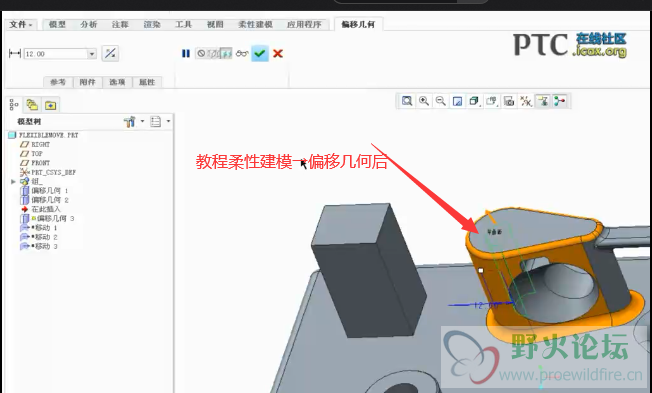Screen dimensions: 652x393
Task: Select 移动 1 feature in tree
Action: tap(39, 227)
